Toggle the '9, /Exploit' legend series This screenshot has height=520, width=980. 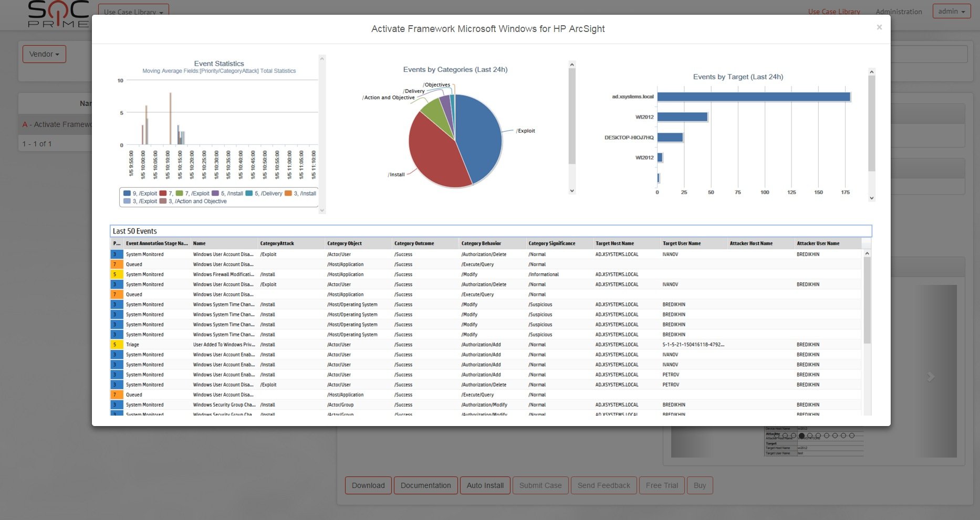tap(140, 194)
